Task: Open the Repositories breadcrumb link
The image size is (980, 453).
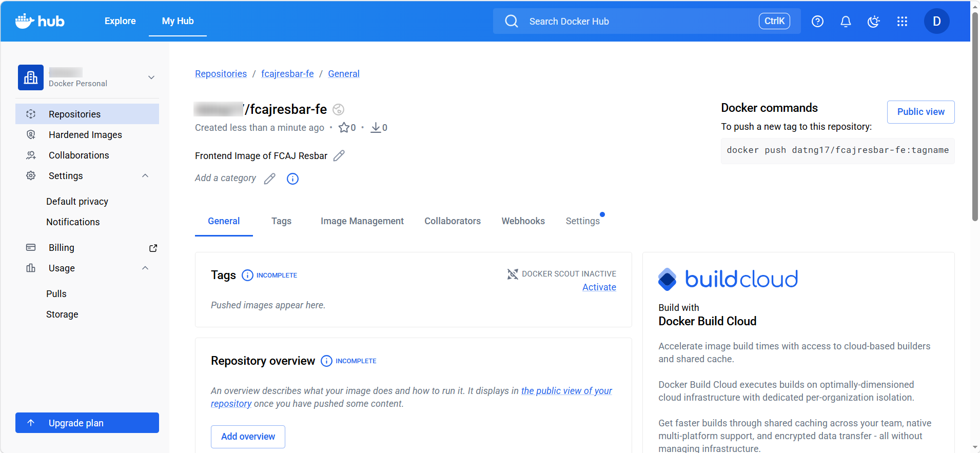Action: [x=221, y=74]
